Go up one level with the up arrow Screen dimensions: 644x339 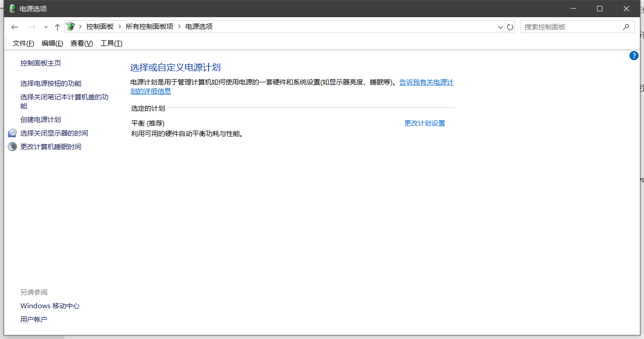57,27
